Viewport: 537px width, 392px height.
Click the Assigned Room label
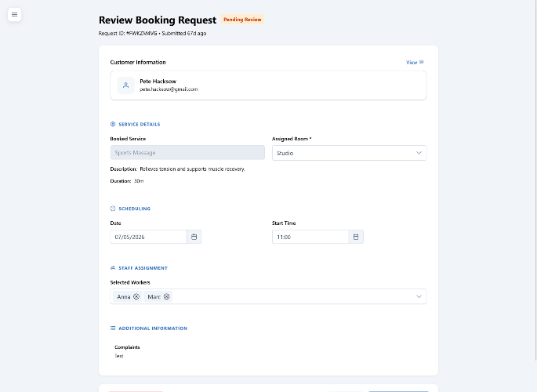[x=292, y=139]
